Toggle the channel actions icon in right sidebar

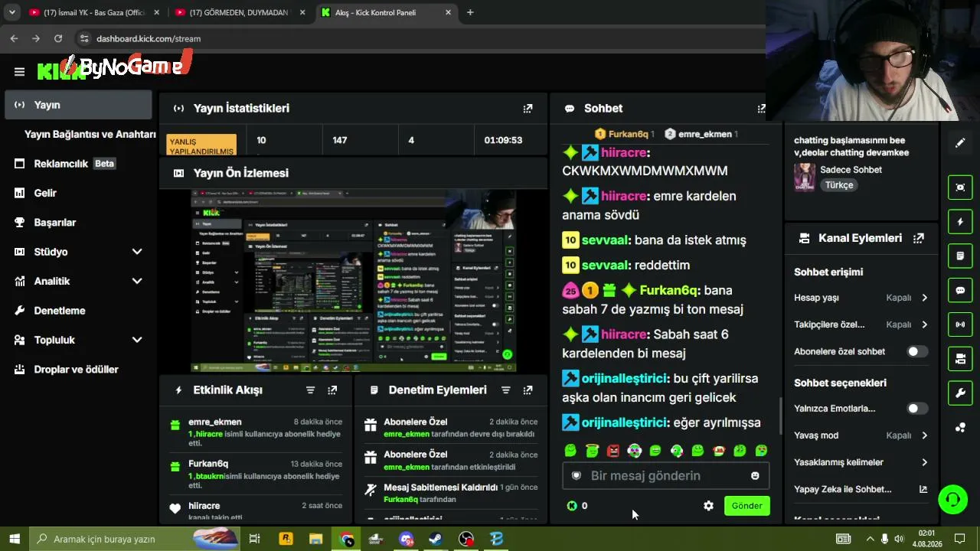[x=960, y=359]
